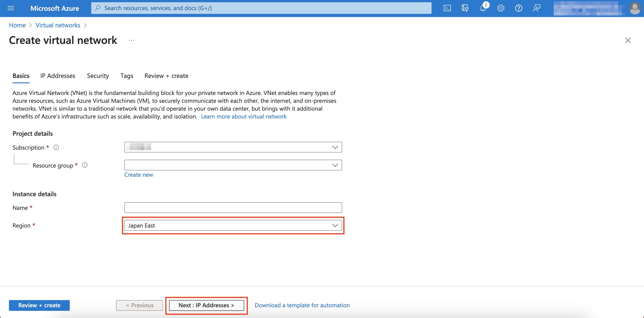
Task: Open the Directory and subscription filter
Action: click(465, 8)
